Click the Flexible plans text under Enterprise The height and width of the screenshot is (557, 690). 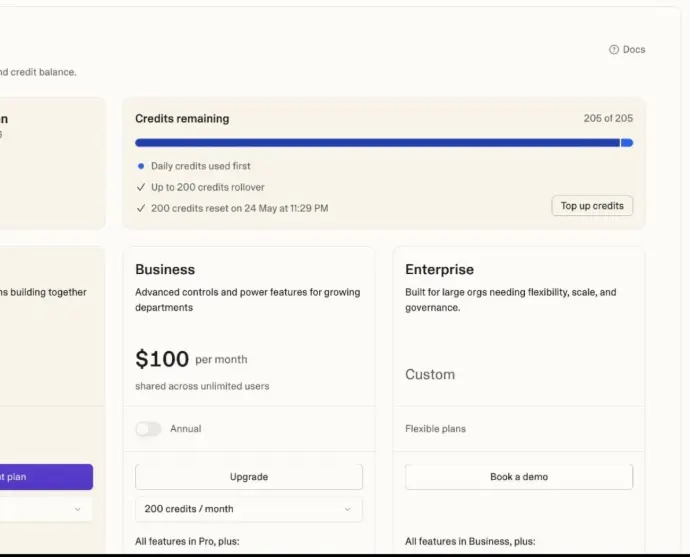[435, 429]
